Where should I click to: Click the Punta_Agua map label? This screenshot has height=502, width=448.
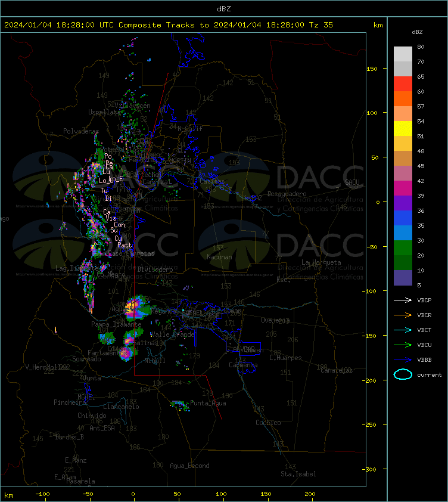(x=208, y=403)
